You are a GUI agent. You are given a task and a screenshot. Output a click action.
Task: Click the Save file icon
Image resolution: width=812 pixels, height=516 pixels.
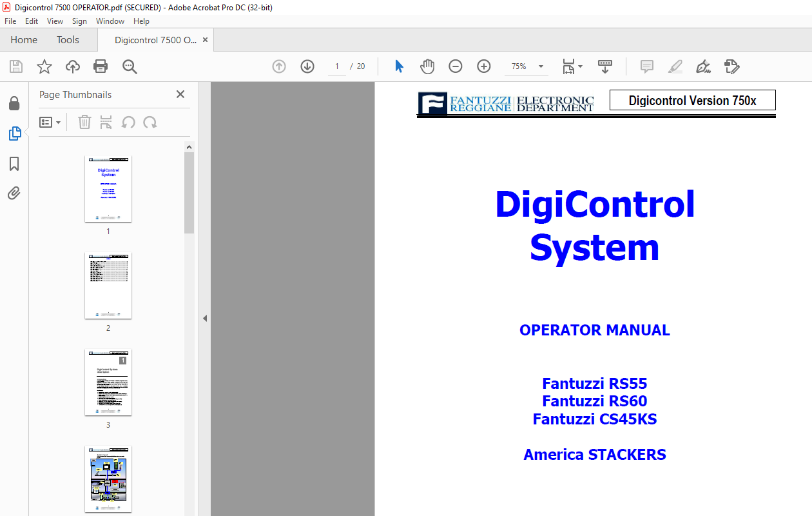tap(16, 66)
